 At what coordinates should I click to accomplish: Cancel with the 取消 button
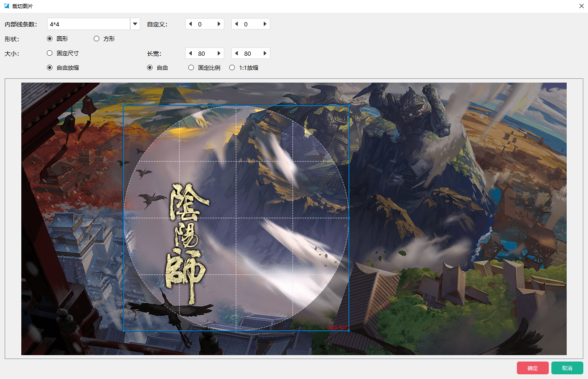click(x=567, y=368)
